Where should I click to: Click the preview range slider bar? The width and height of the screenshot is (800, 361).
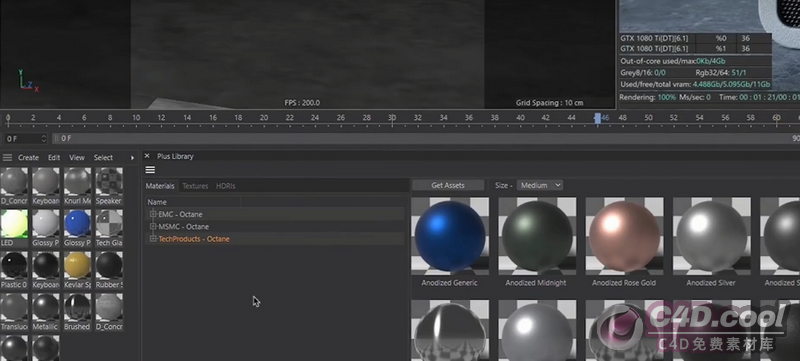427,139
